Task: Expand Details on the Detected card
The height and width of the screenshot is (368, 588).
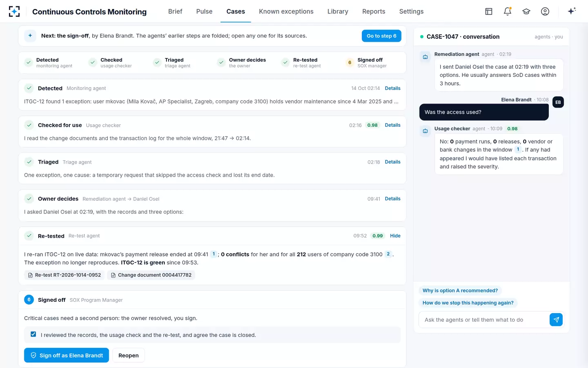Action: [392, 88]
